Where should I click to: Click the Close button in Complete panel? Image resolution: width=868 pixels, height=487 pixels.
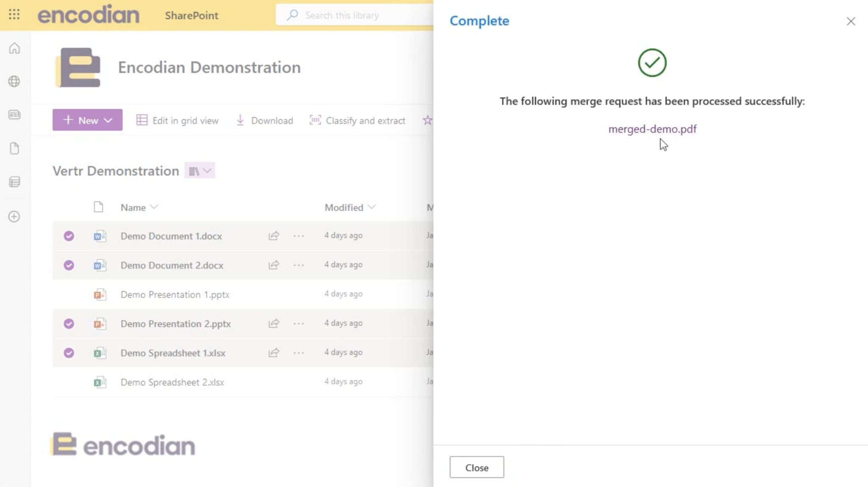pos(477,467)
